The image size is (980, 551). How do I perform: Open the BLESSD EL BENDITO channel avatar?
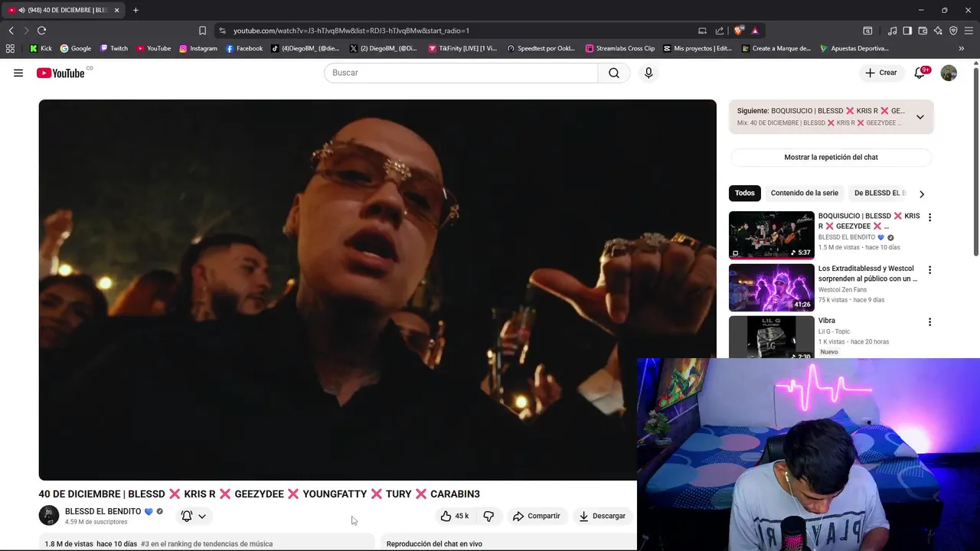[x=49, y=516]
